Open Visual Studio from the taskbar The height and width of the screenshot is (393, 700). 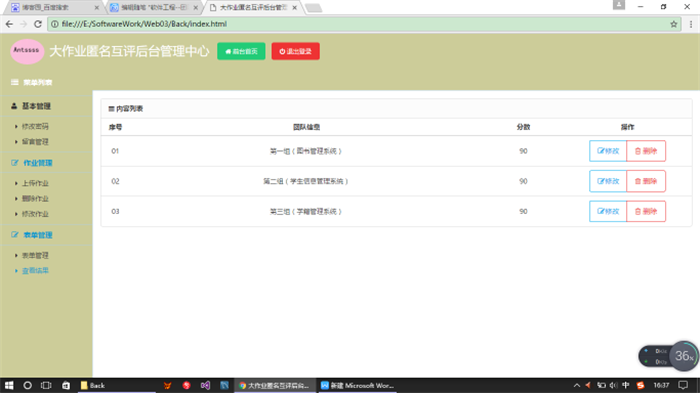point(205,385)
